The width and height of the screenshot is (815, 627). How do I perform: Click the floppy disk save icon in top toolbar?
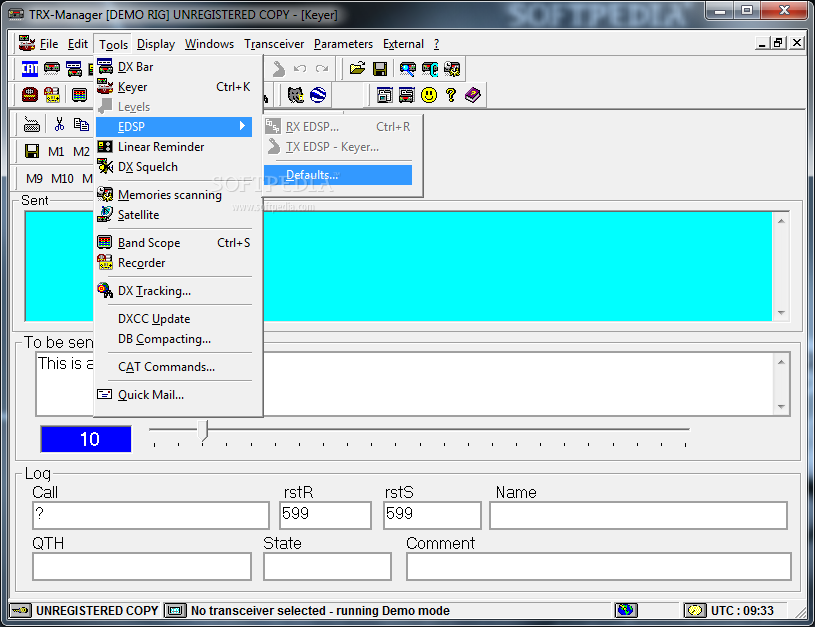point(380,69)
